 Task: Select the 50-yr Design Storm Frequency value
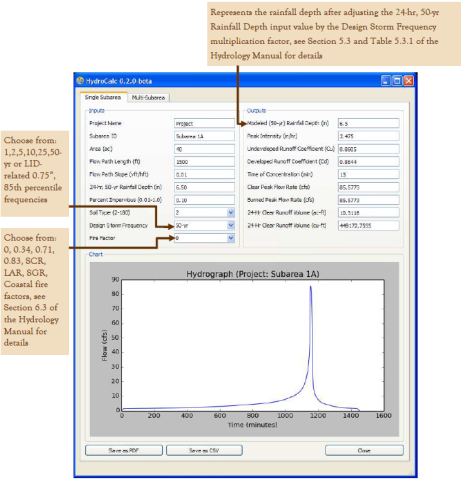coord(201,226)
